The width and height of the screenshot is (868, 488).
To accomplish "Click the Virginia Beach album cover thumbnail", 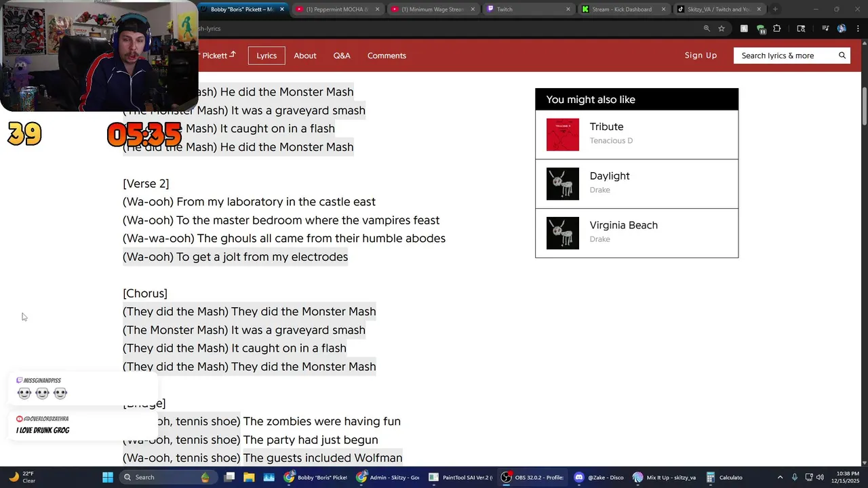I will 563,233.
